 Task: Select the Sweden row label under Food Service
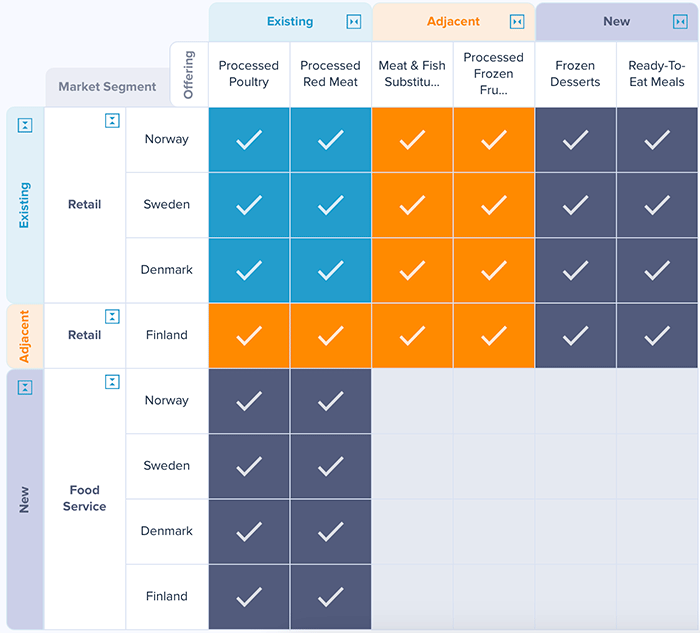point(166,466)
